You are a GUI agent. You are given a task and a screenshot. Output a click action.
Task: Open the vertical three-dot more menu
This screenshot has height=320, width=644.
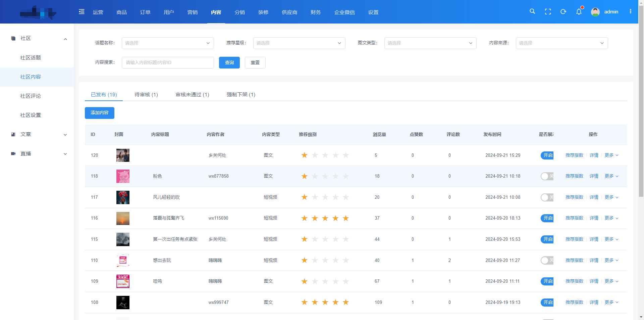pyautogui.click(x=631, y=11)
